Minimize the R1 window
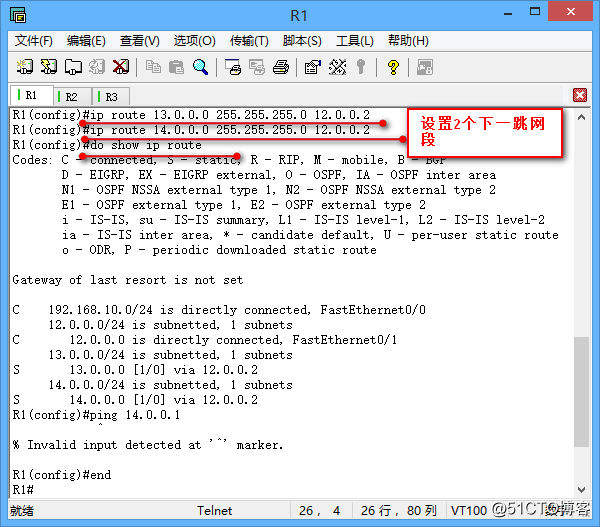The height and width of the screenshot is (527, 600). pyautogui.click(x=508, y=13)
